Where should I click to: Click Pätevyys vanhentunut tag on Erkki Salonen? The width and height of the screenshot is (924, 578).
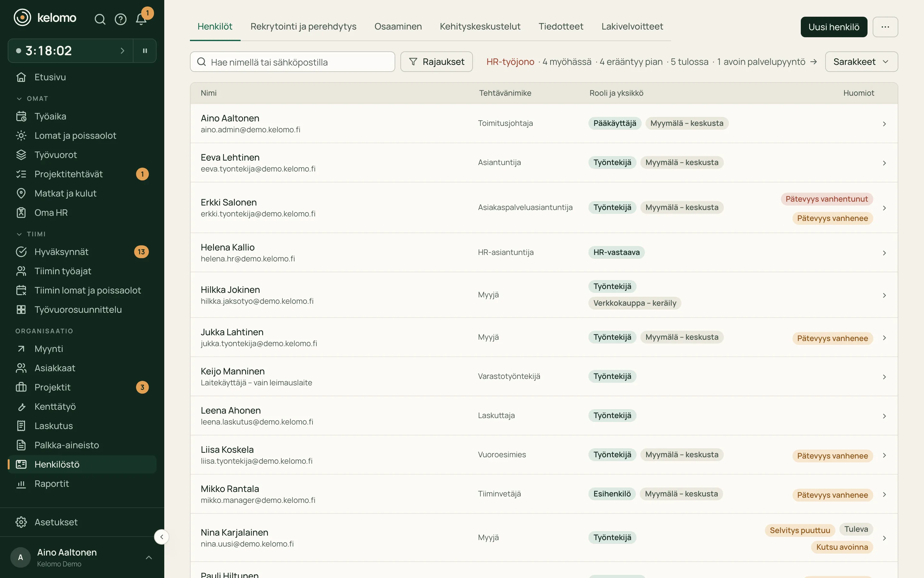[x=827, y=199]
